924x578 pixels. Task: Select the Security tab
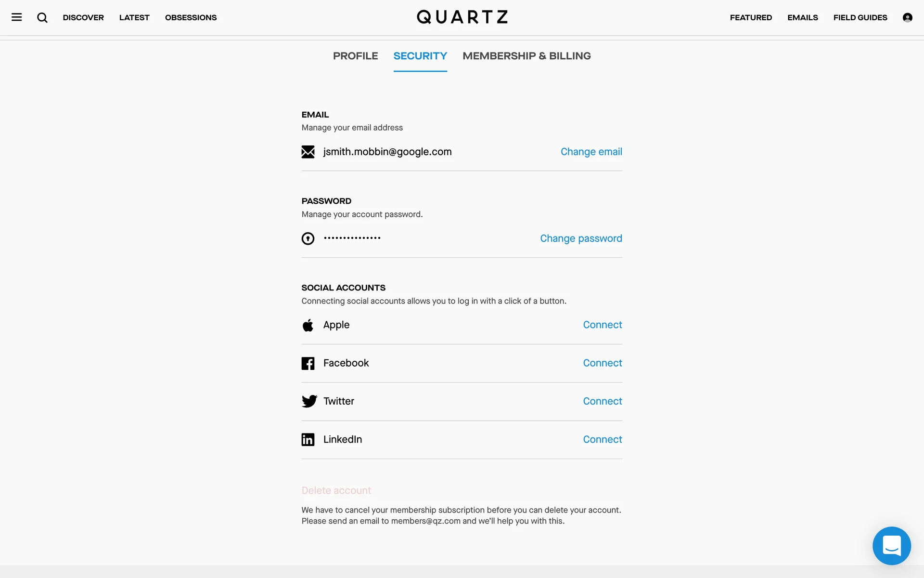tap(420, 56)
